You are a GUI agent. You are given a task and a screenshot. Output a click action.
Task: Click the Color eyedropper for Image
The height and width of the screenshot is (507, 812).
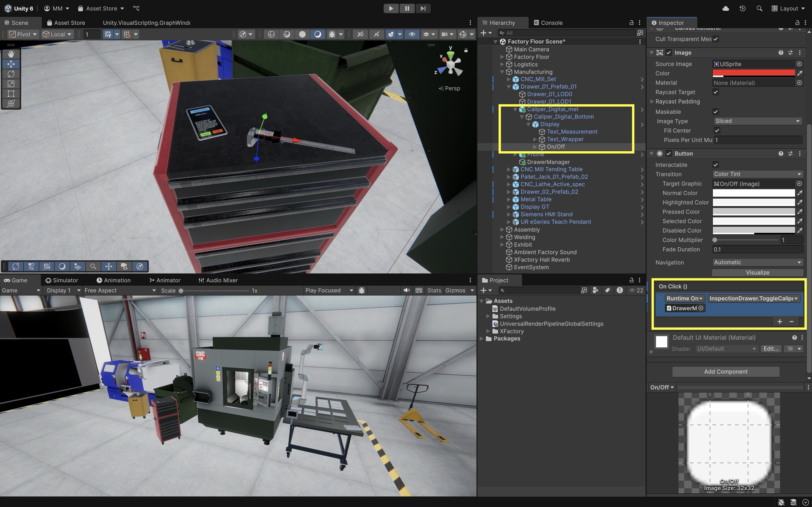800,73
